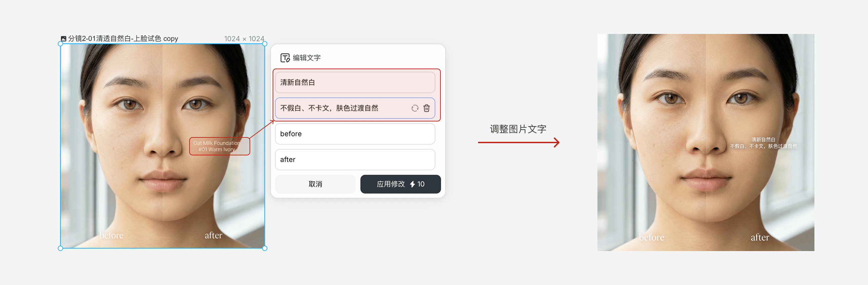Viewport: 868px width, 285px height.
Task: Delete the second text entry with trash icon
Action: coord(427,108)
